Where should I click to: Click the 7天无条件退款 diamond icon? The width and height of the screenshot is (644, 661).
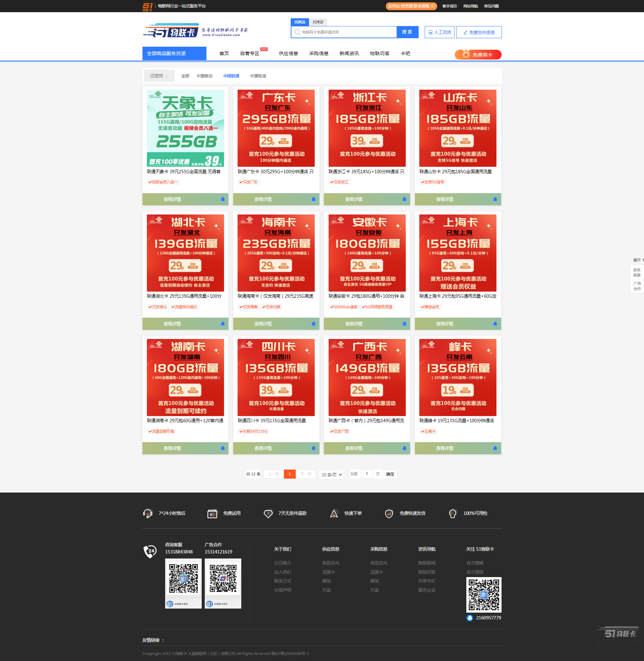268,514
